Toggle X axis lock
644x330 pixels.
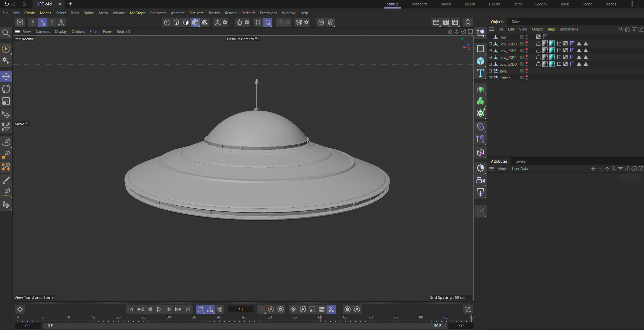pyautogui.click(x=32, y=22)
